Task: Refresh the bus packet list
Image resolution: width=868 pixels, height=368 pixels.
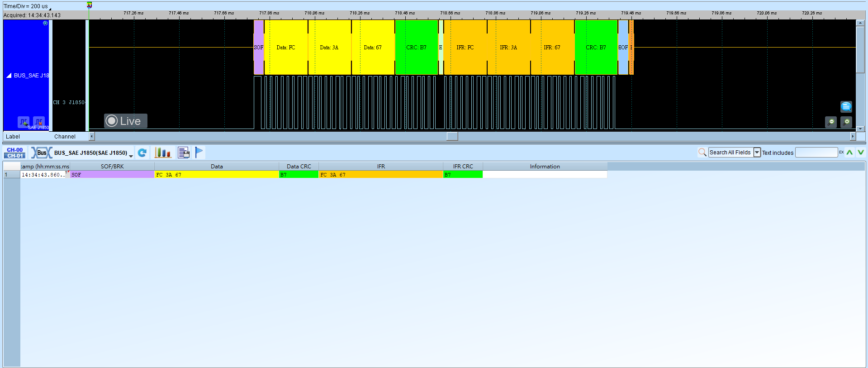Action: [142, 153]
